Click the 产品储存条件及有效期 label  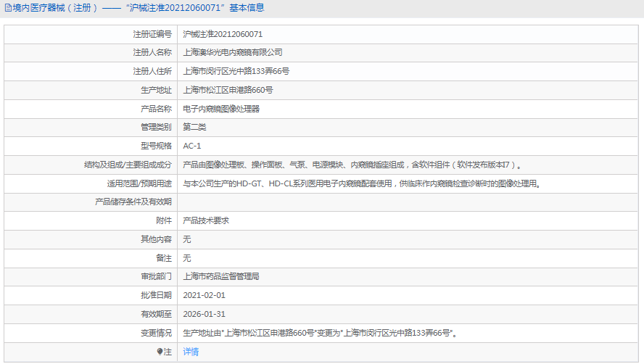133,202
